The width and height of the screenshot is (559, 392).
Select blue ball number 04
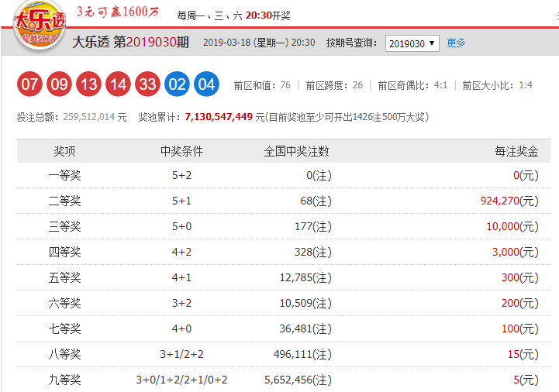tap(206, 84)
